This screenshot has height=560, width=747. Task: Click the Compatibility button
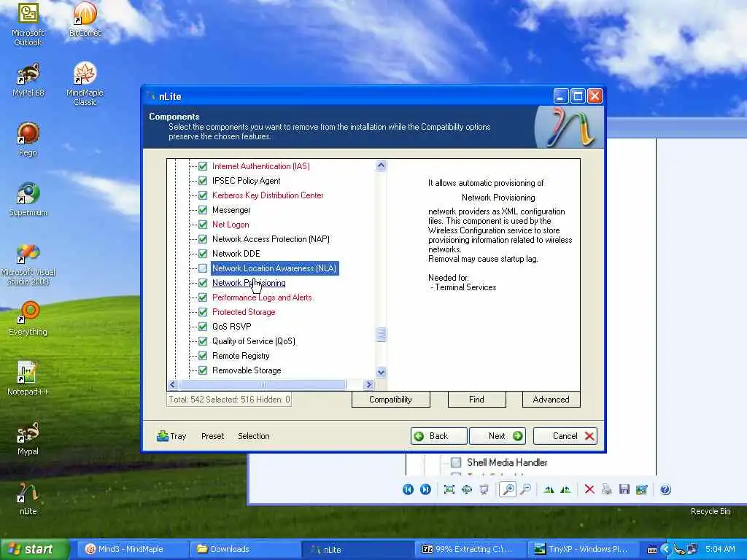(391, 400)
